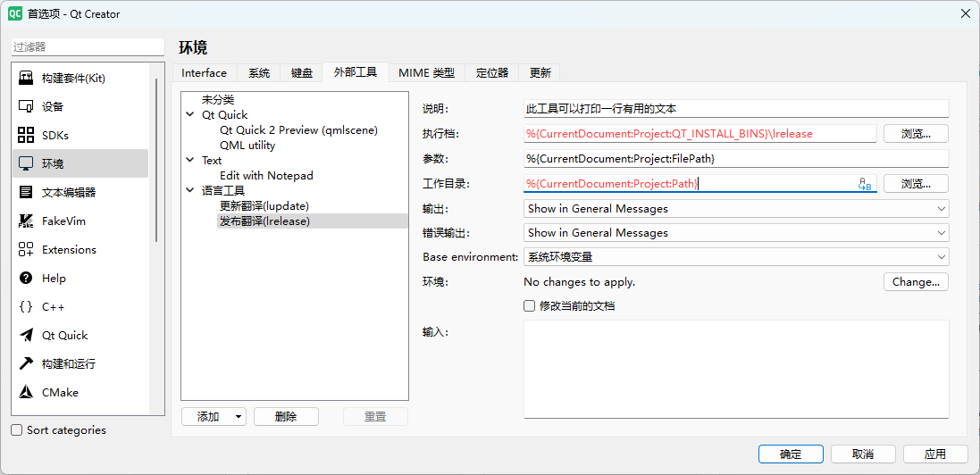
Task: Click 浏览 button next to 执行档
Action: pyautogui.click(x=917, y=134)
